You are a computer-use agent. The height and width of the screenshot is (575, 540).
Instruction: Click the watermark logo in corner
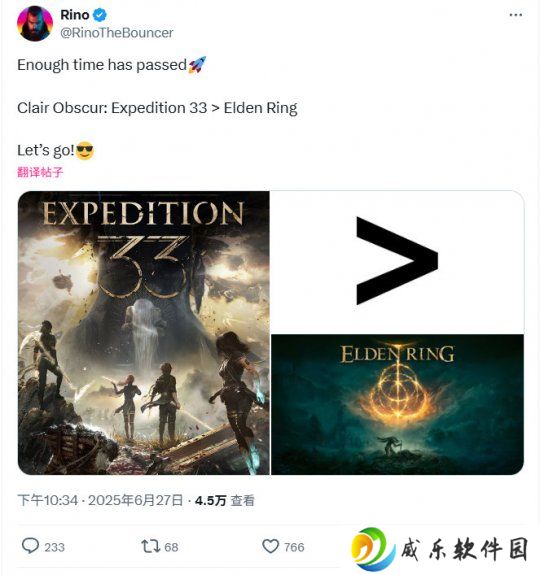(439, 549)
